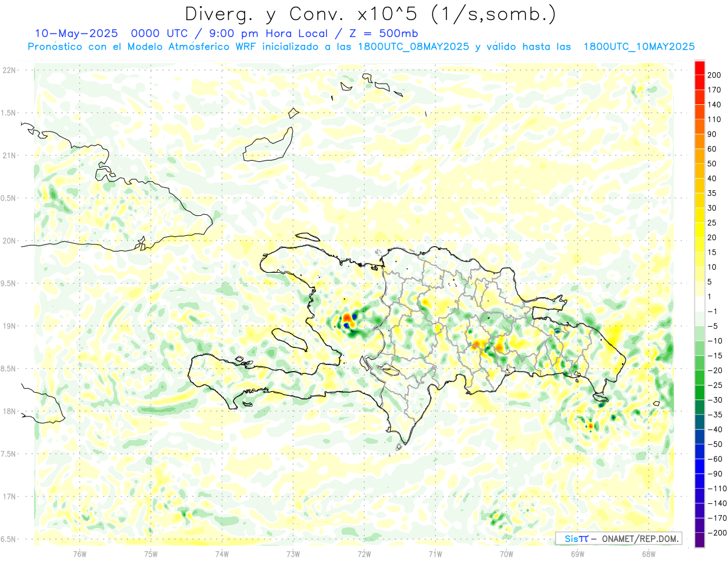Click the positive colorbar value '60'
Screen dimensions: 728x562
[712, 149]
